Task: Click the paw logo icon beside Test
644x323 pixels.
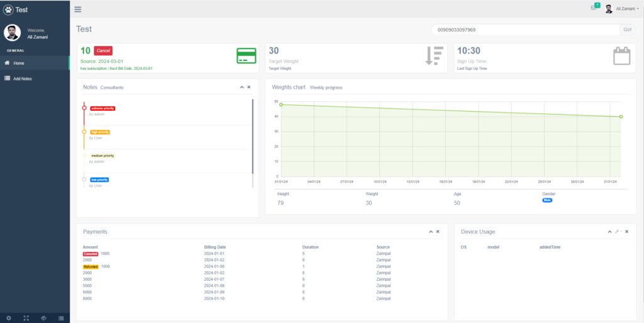Action: point(8,9)
